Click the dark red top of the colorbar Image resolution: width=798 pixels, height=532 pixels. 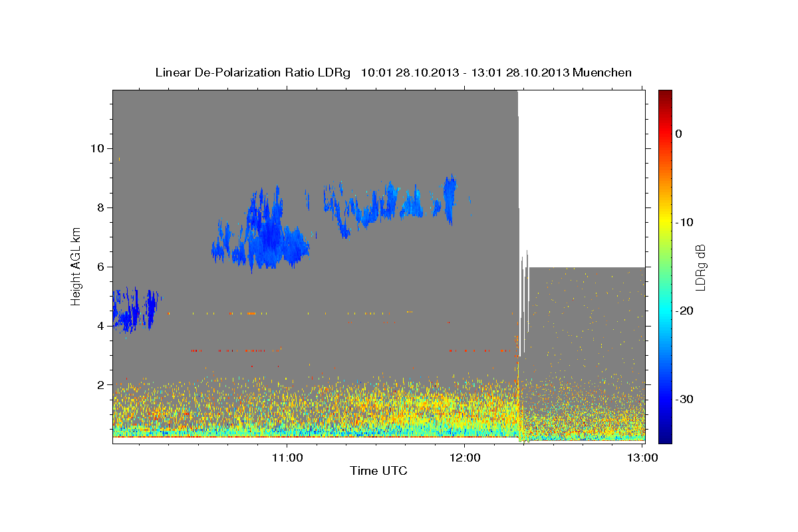coord(665,94)
